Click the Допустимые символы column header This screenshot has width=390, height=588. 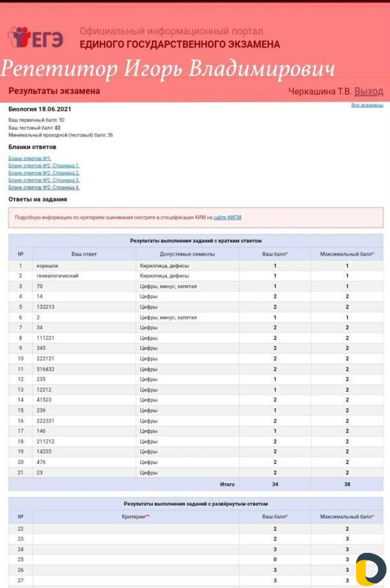pos(187,254)
